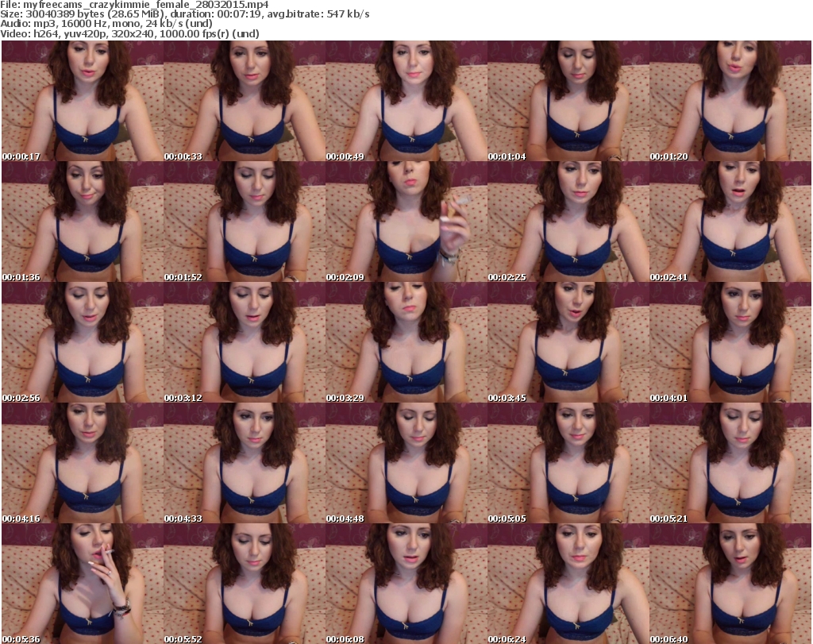Open the frame stamped 00:02:09
This screenshot has width=813, height=644.
click(406, 222)
